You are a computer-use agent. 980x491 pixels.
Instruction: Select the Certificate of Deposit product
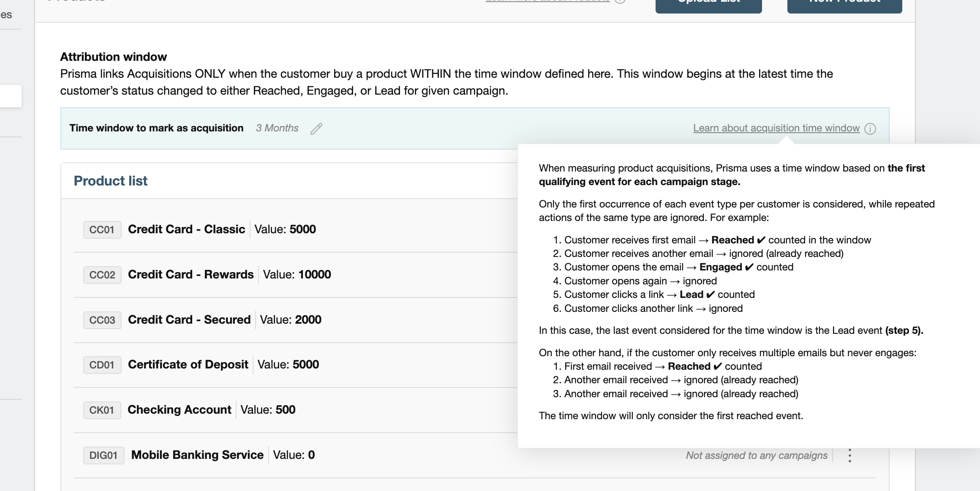(x=188, y=365)
